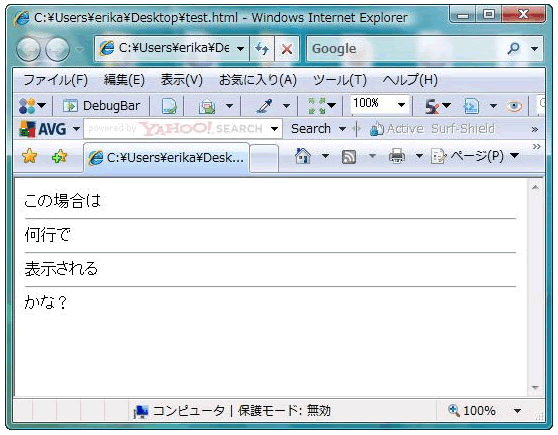Click the DebugBar button
The height and width of the screenshot is (435, 558).
pyautogui.click(x=101, y=106)
